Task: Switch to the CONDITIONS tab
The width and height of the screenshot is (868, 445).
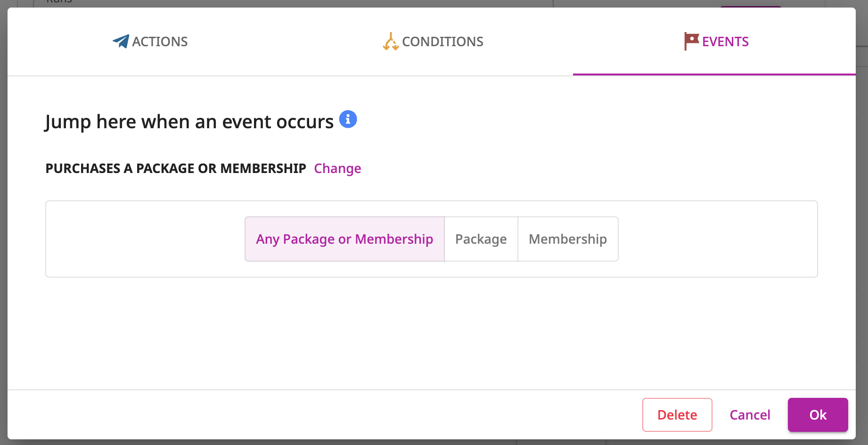Action: [432, 41]
